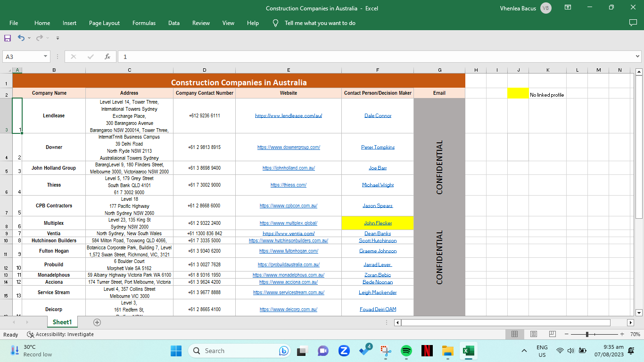Open the Formulas ribbon tab

(144, 23)
